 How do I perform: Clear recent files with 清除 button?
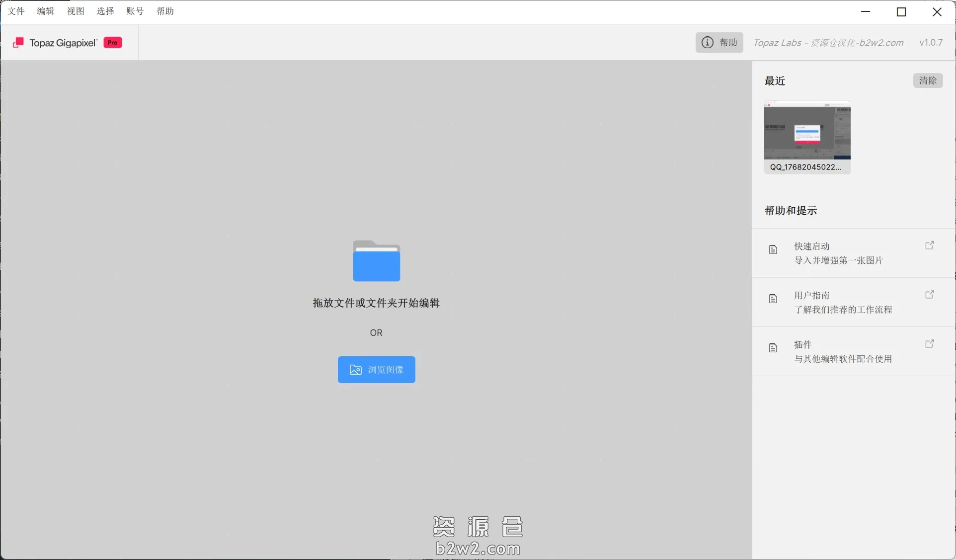pos(927,80)
